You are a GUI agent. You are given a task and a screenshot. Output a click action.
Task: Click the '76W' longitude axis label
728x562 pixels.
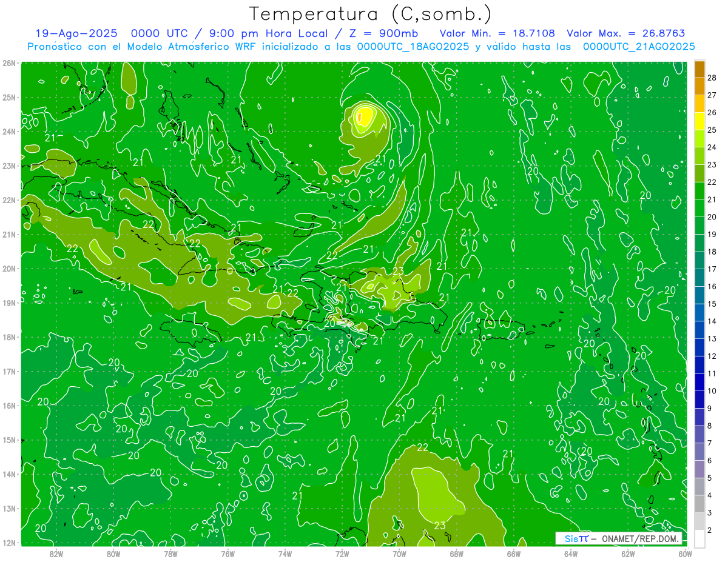click(x=227, y=553)
